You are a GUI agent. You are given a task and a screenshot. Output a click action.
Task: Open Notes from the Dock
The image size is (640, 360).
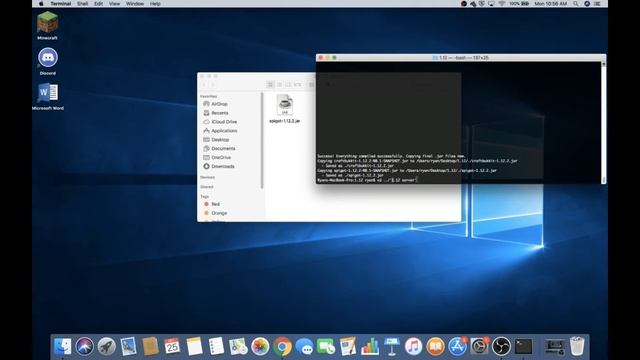[x=194, y=347]
